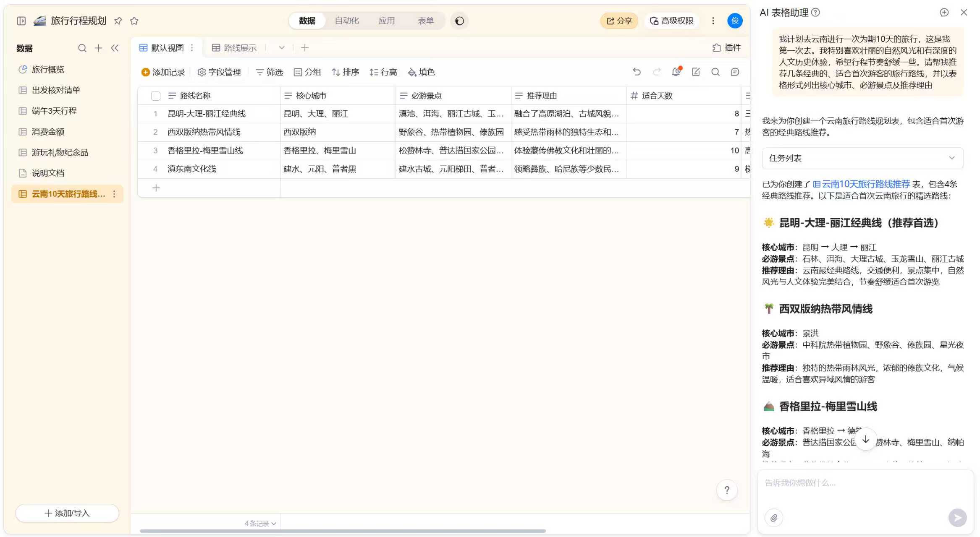Click the dark mode circle indicator
The width and height of the screenshot is (980, 537).
[x=459, y=20]
